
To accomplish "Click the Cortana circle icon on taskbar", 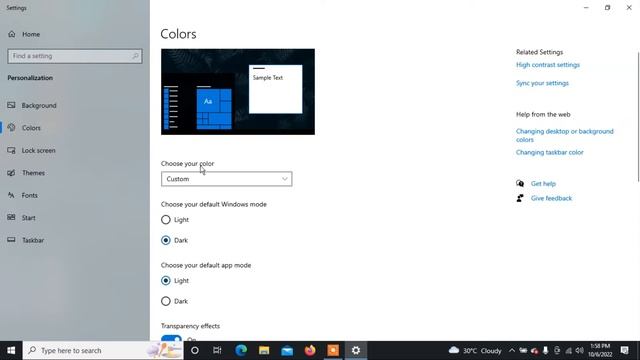I will 195,351.
